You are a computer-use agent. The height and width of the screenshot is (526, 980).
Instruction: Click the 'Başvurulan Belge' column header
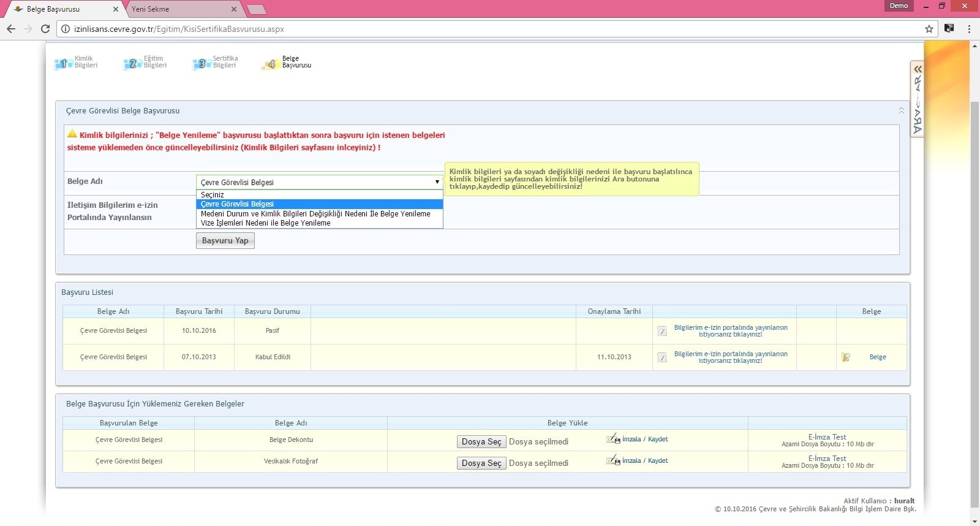click(x=129, y=423)
